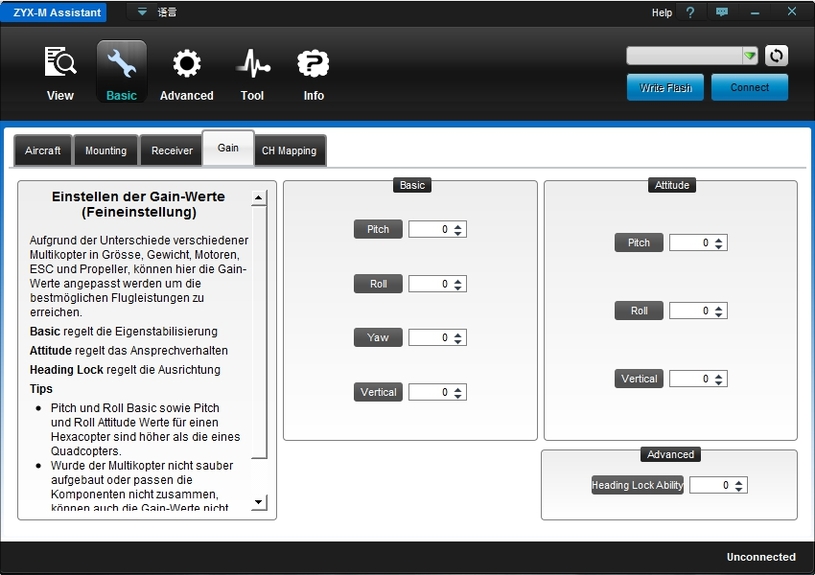Open the feedback chat bubble icon
Screen dimensions: 815x575
[x=722, y=13]
